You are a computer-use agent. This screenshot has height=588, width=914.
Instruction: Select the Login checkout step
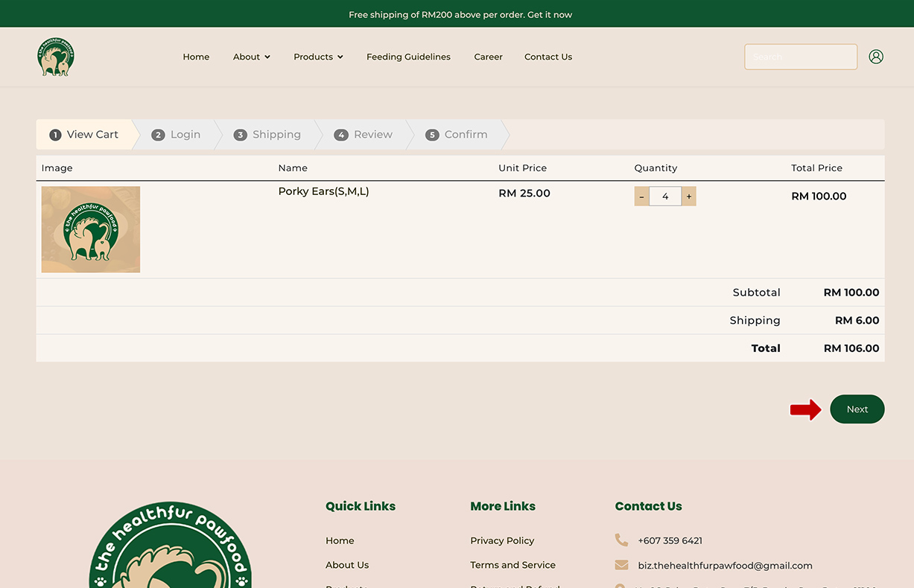pos(177,135)
